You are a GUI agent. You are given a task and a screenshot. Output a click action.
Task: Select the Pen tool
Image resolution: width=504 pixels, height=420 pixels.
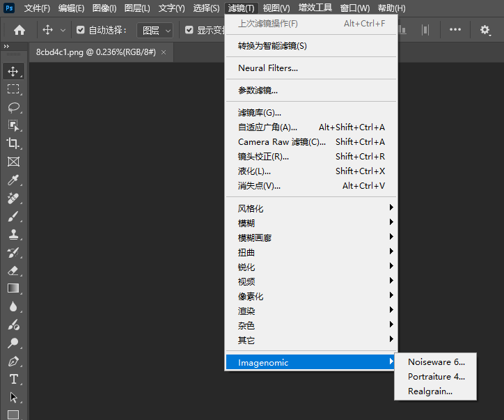[x=13, y=361]
